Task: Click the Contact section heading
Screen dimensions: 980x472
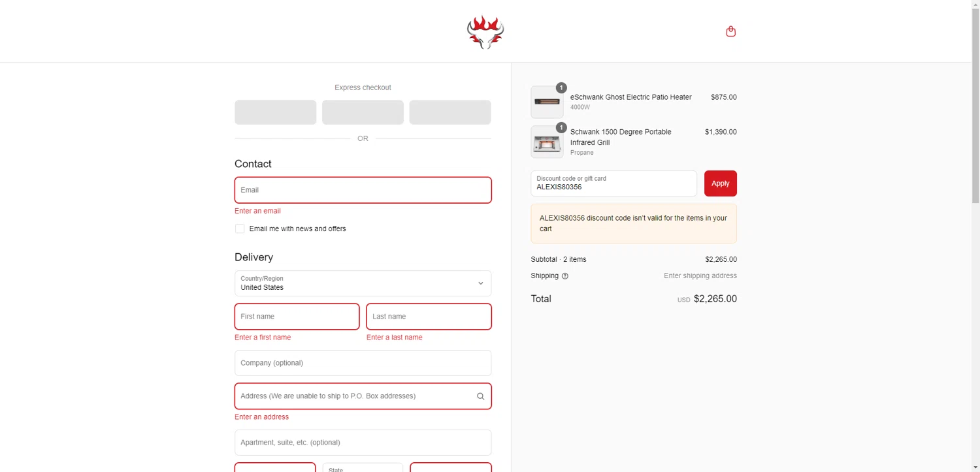Action: [253, 164]
